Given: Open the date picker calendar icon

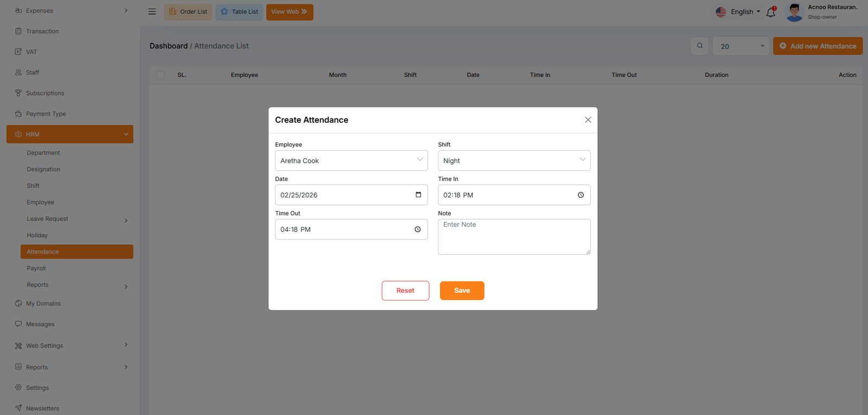Looking at the screenshot, I should [x=418, y=195].
